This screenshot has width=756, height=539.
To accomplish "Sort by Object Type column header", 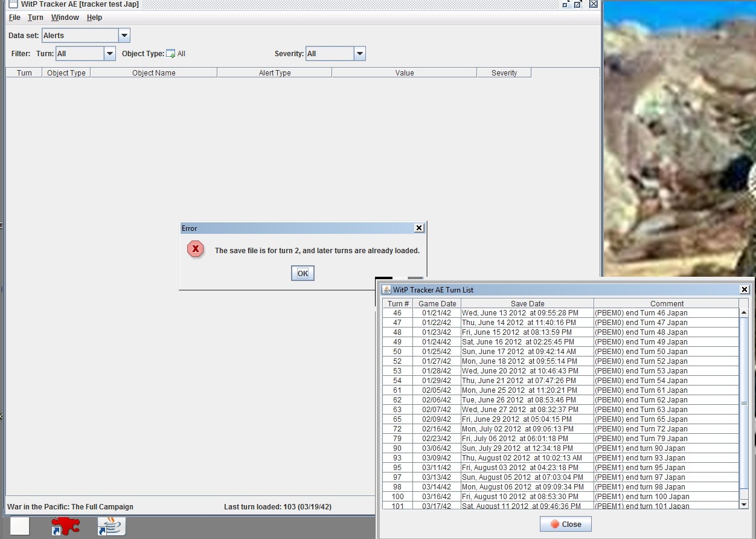I will click(66, 73).
